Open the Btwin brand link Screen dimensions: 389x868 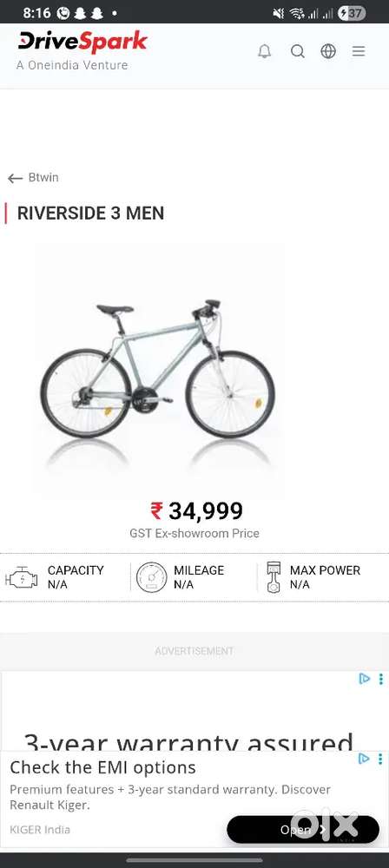tap(43, 178)
